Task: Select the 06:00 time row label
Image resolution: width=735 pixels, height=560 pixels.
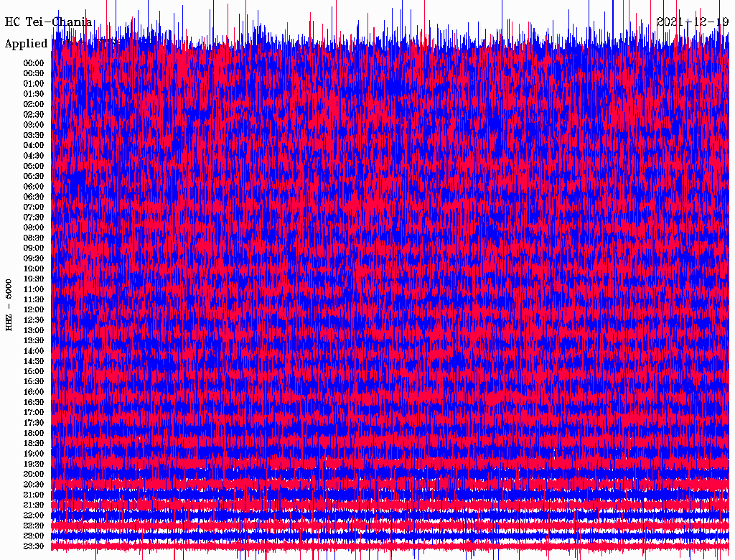Action: [x=34, y=187]
